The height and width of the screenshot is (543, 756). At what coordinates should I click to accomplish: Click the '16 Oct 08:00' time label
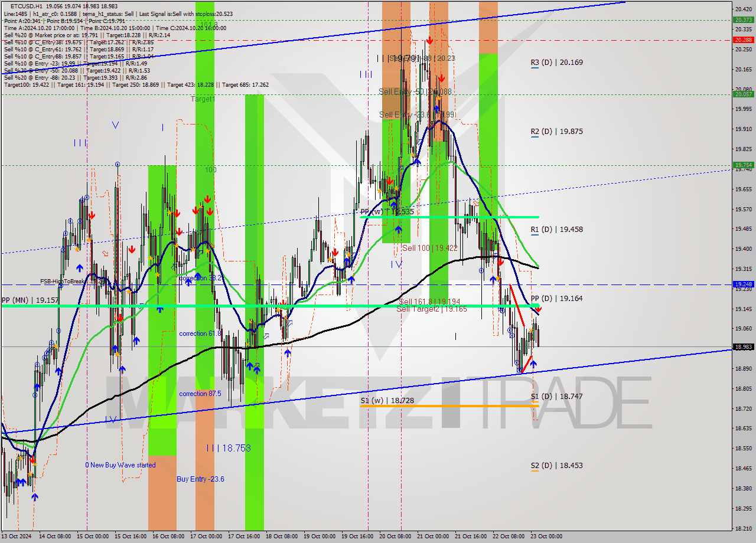[x=170, y=537]
